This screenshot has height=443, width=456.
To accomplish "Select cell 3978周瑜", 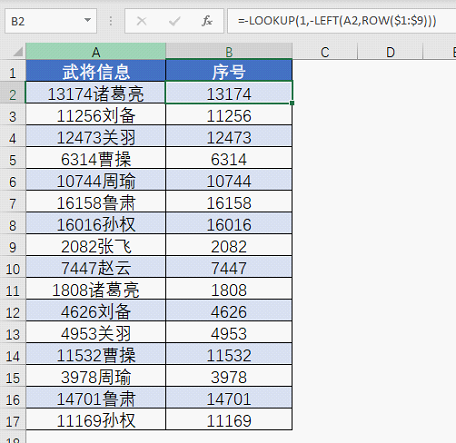I will point(96,376).
